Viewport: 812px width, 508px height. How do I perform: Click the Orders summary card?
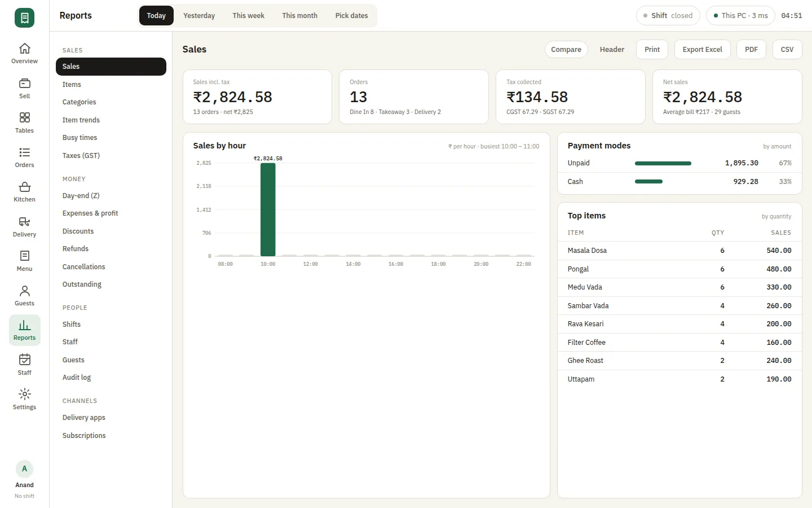414,97
